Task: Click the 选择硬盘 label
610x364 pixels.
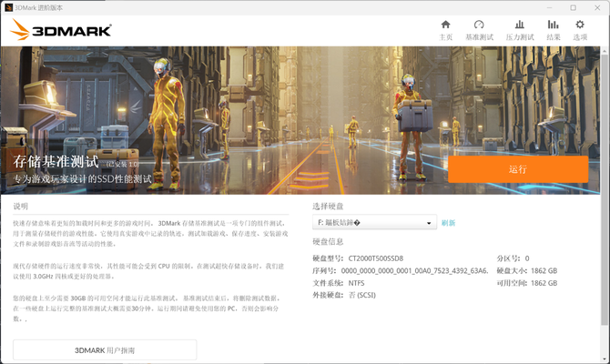Action: [328, 206]
